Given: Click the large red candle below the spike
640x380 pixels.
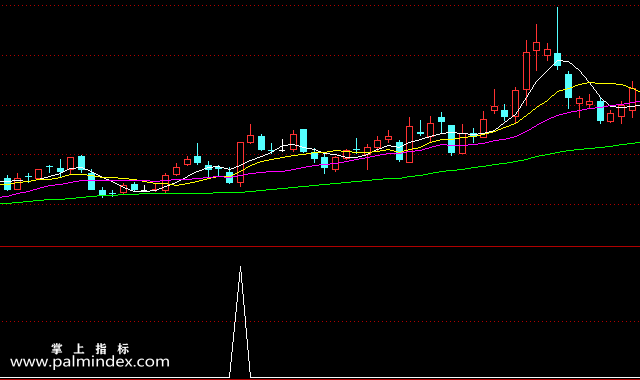Looking at the screenshot, I should (240, 162).
